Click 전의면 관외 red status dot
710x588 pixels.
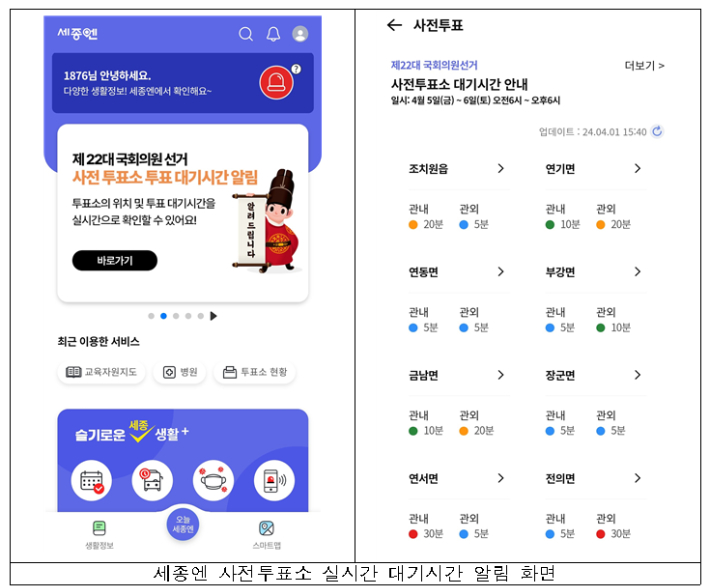tap(600, 534)
